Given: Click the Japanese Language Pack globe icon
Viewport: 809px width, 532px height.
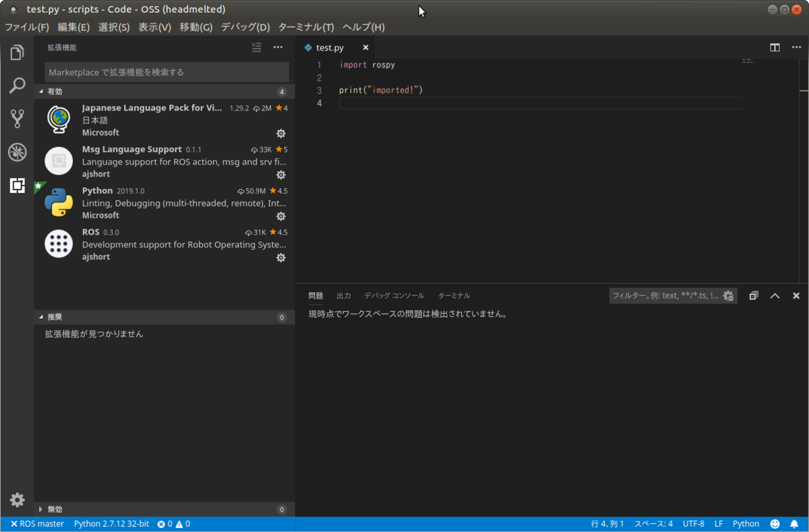Looking at the screenshot, I should coord(59,120).
